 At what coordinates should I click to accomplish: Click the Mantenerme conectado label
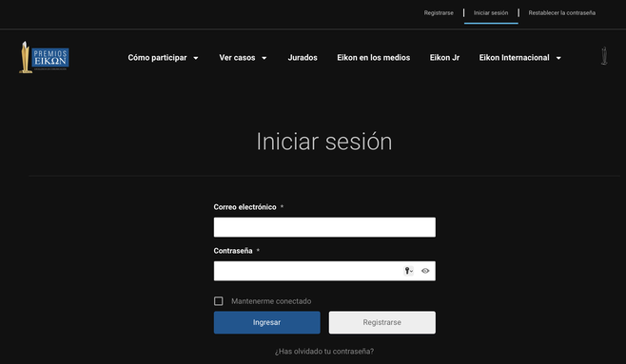coord(271,301)
